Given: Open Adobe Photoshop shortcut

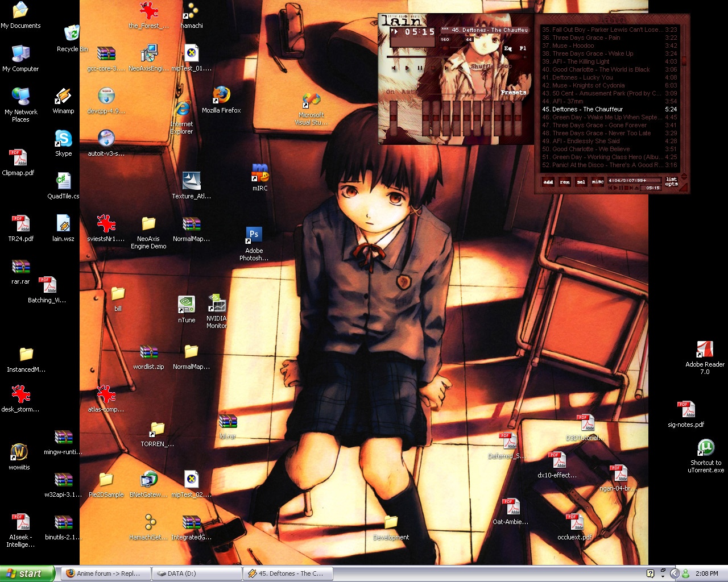Looking at the screenshot, I should tap(254, 244).
